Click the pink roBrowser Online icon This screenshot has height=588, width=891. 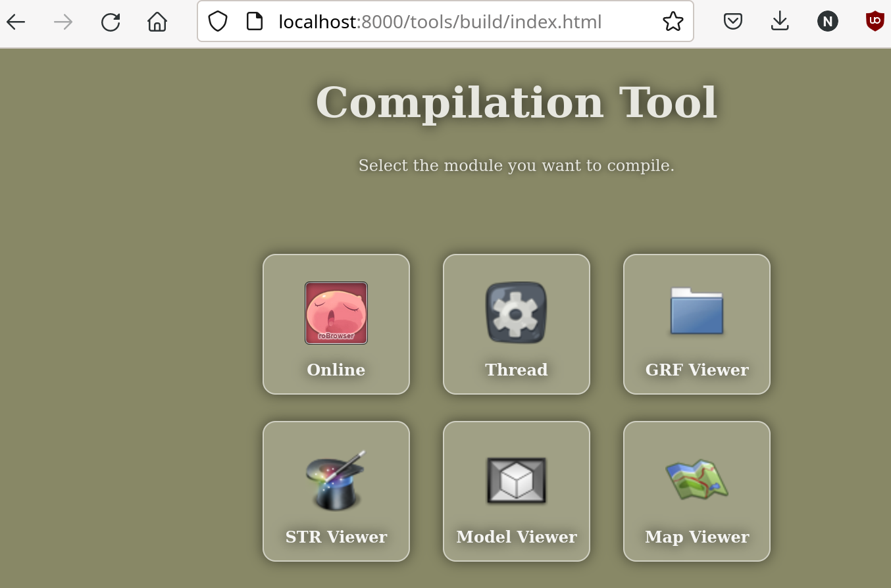coord(336,313)
